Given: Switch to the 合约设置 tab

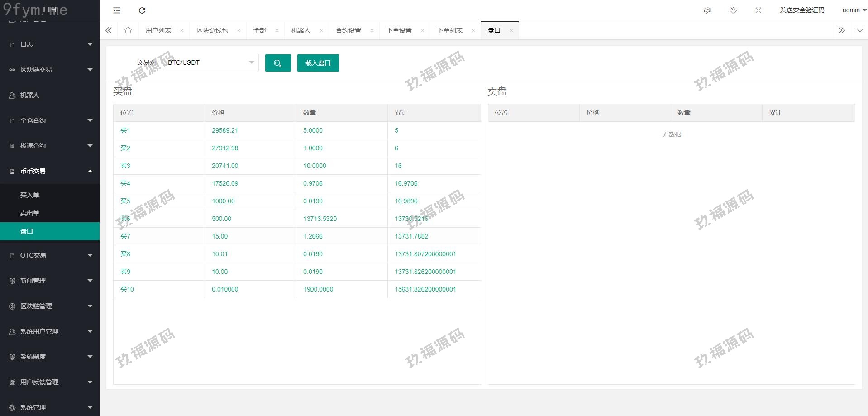Looking at the screenshot, I should point(348,30).
